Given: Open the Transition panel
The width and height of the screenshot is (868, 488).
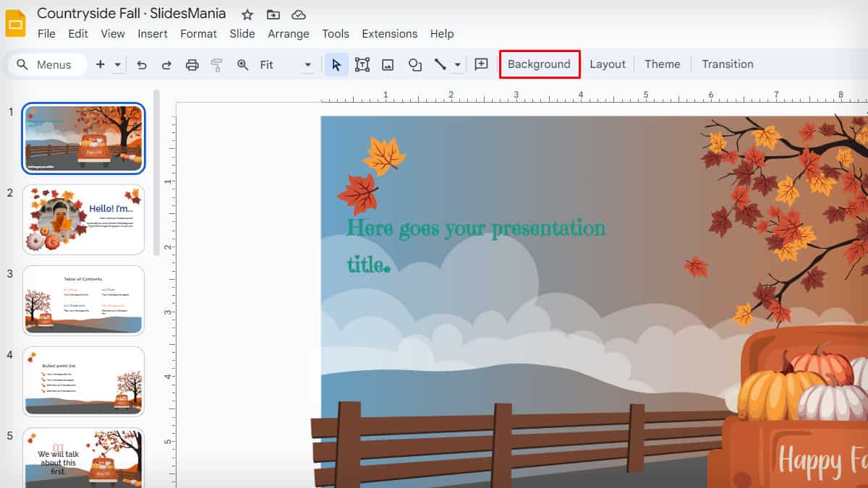Looking at the screenshot, I should [728, 64].
